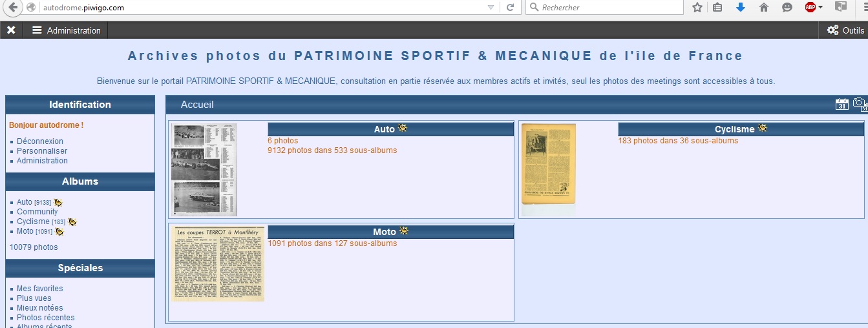This screenshot has width=868, height=328.
Task: Click the smiley chat icon in toolbar
Action: 787,8
